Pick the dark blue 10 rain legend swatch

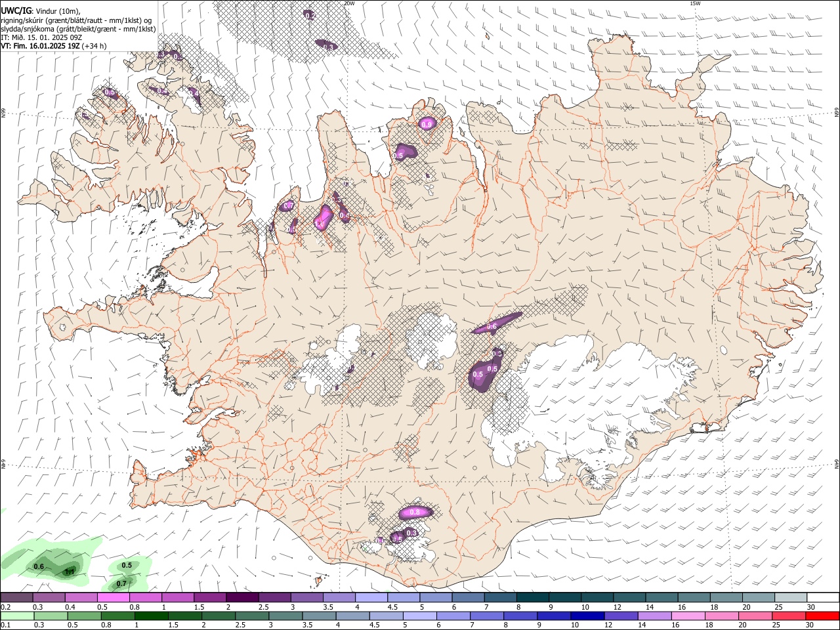pos(586,616)
